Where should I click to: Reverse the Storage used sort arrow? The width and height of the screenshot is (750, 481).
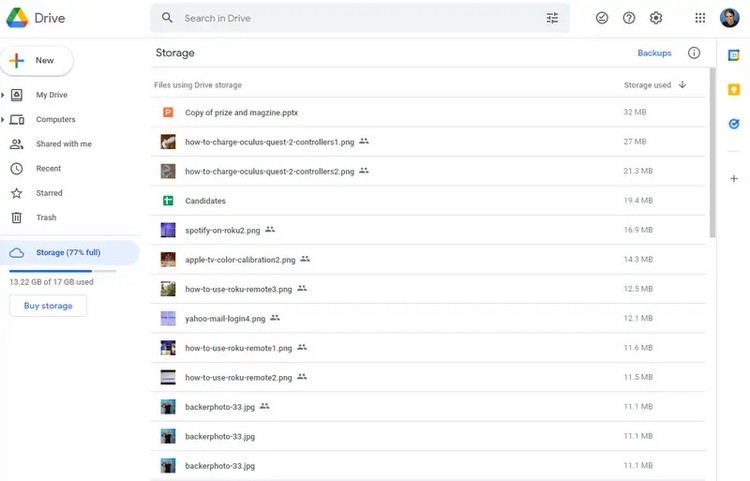(682, 85)
